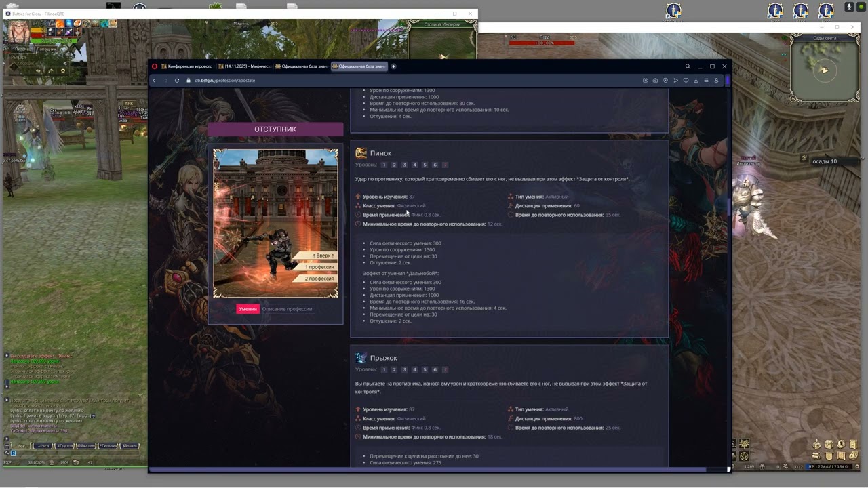868x488 pixels.
Task: Select the active Официальная база знаний tab
Action: (x=359, y=66)
